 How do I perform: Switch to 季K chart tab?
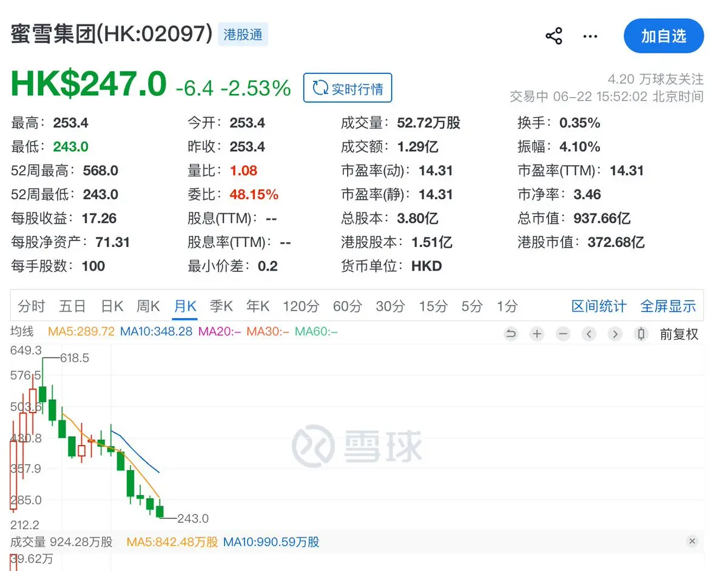(x=221, y=306)
